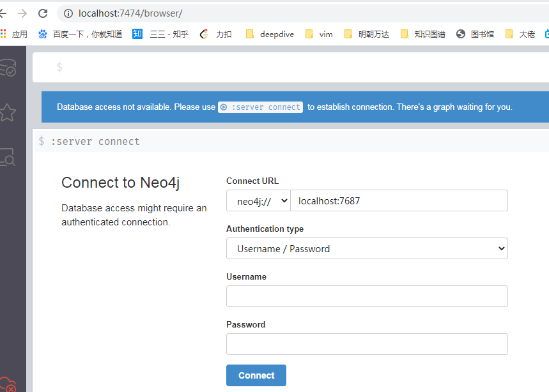Image resolution: width=549 pixels, height=392 pixels.
Task: Open the 知识图谱 bookmark
Action: pyautogui.click(x=424, y=34)
